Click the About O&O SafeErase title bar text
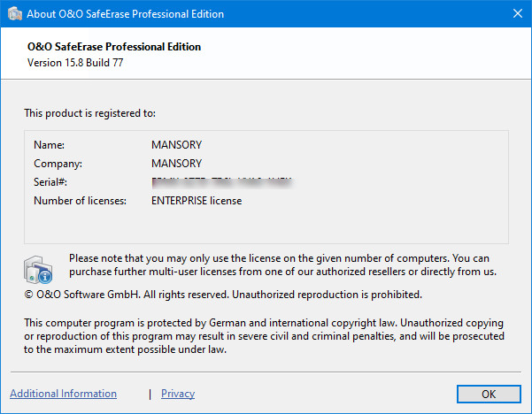Viewport: 532px width, 414px height. (124, 14)
